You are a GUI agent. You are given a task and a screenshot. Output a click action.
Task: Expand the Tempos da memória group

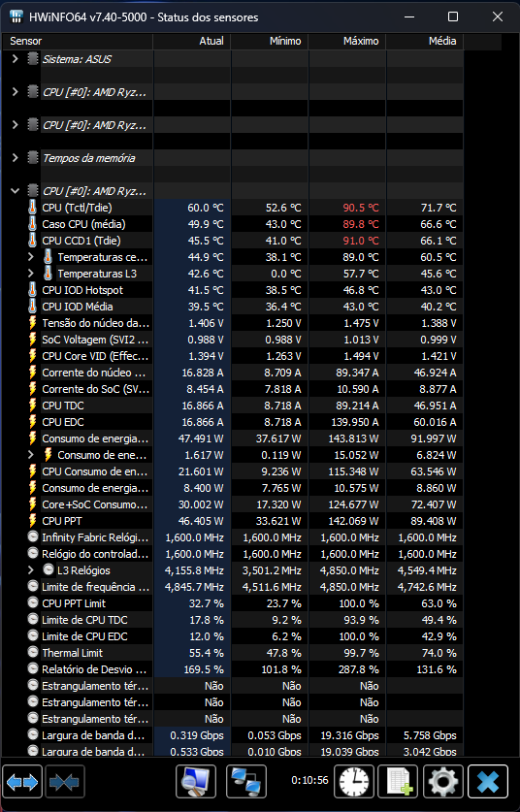click(15, 158)
